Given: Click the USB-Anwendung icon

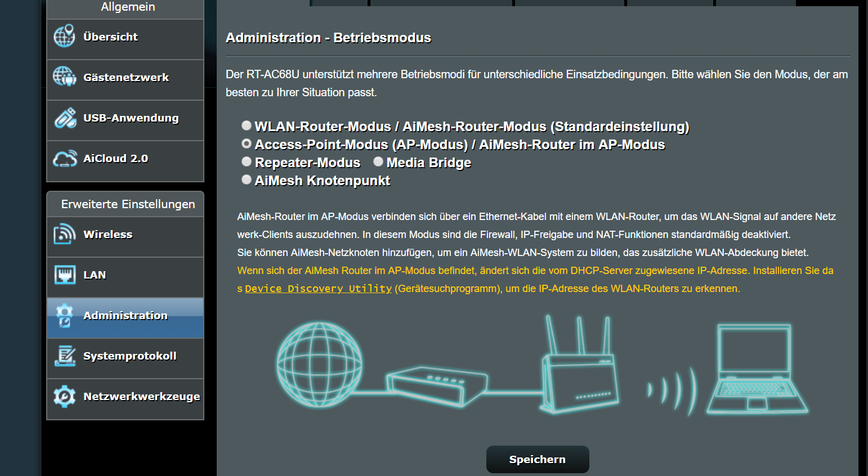Looking at the screenshot, I should coord(65,118).
